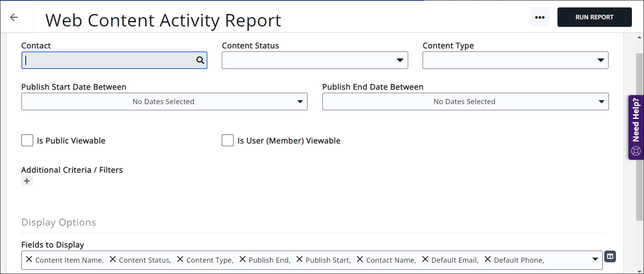Screen dimensions: 644x274
Task: Click the back arrow icon
Action: [x=14, y=17]
